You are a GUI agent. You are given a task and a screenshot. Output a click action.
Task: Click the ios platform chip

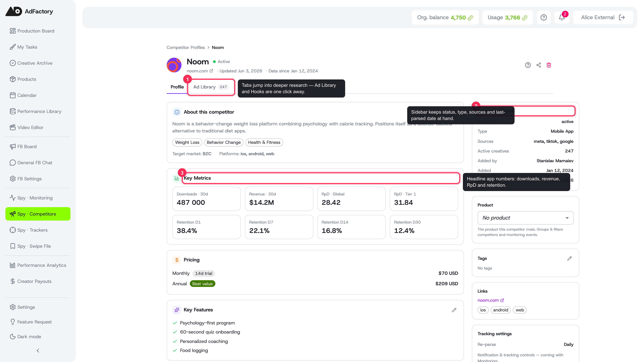tap(483, 310)
